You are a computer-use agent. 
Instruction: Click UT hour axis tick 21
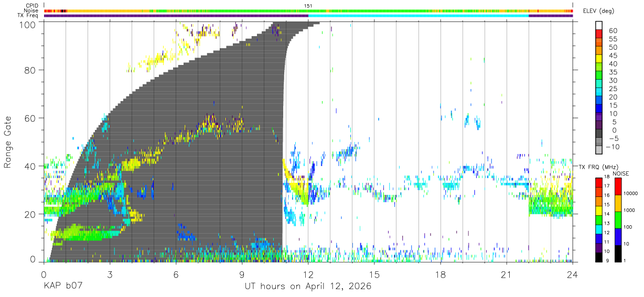(x=507, y=274)
